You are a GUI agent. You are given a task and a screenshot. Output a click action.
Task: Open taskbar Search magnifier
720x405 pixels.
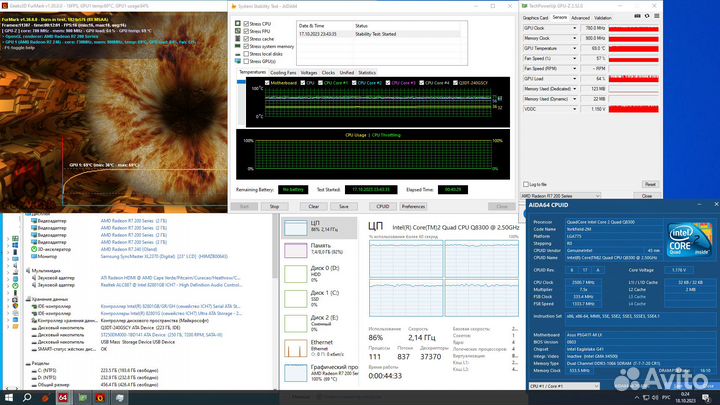27,398
